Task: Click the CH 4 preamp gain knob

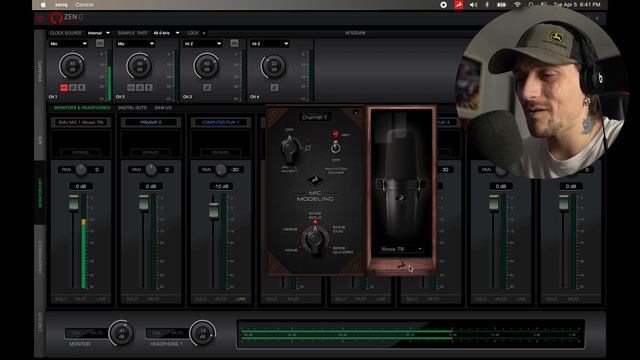Action: coord(274,66)
